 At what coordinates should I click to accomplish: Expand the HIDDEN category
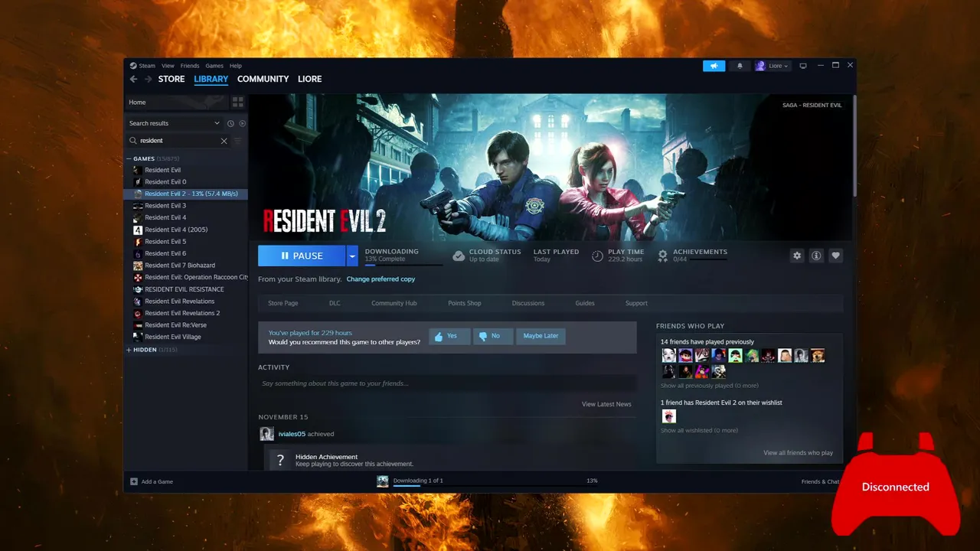(129, 350)
